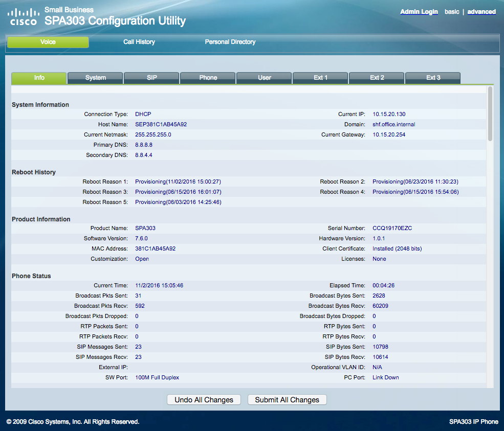Viewport: 504px width, 431px height.
Task: Click Hardware Version value 1.0.1
Action: [379, 239]
